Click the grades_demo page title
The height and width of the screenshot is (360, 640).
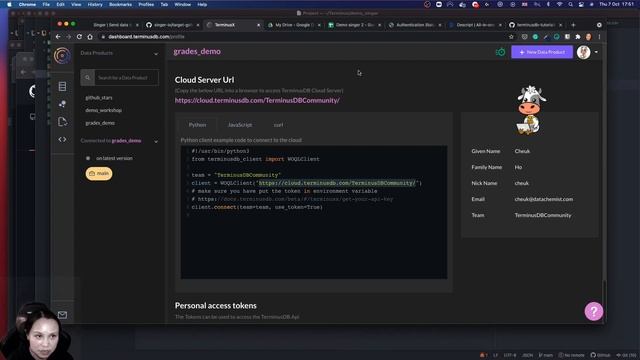coord(197,51)
